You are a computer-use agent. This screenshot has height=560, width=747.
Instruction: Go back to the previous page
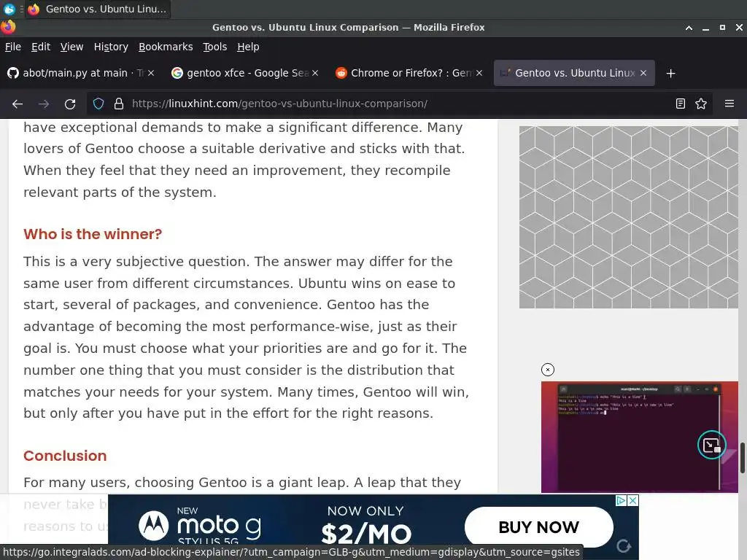point(18,104)
